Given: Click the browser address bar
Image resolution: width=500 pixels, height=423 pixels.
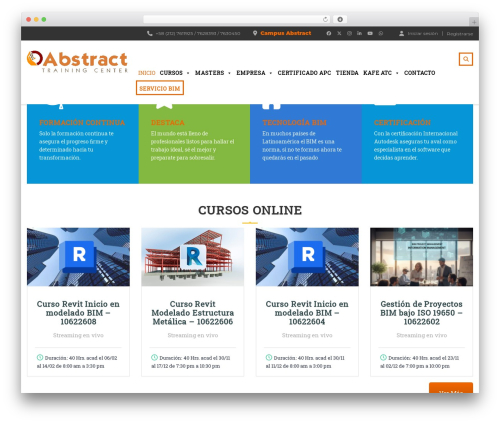Looking at the screenshot, I should tap(237, 19).
